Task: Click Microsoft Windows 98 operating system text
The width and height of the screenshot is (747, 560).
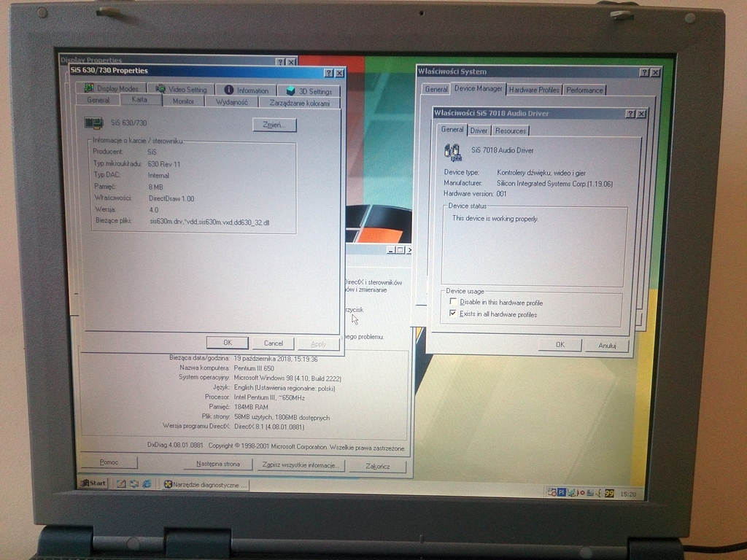Action: tap(287, 378)
